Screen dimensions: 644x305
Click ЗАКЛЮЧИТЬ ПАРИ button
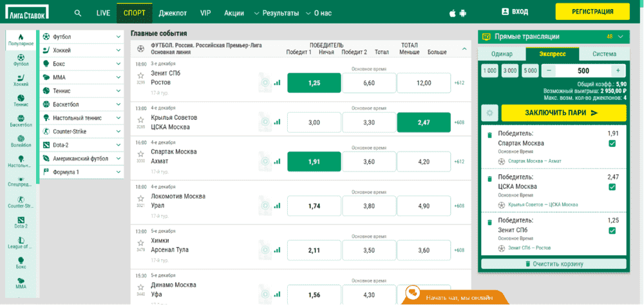(564, 113)
